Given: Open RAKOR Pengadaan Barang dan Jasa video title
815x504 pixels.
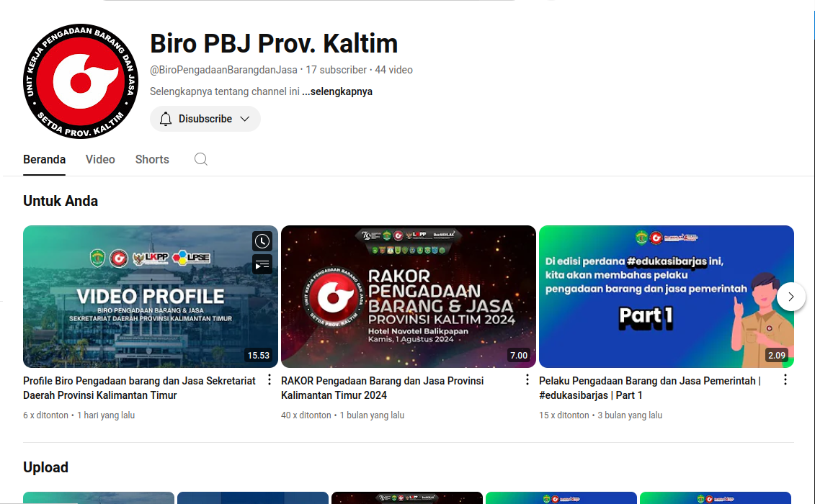Looking at the screenshot, I should click(382, 387).
